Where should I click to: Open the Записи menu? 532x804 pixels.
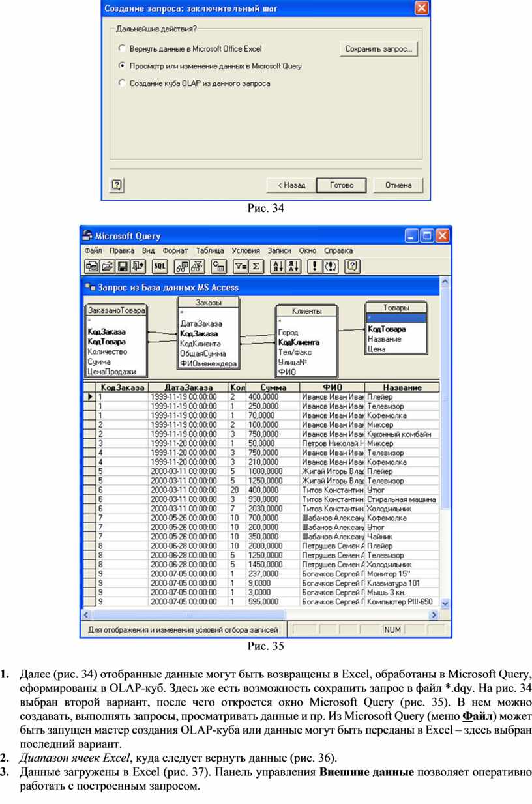280,250
